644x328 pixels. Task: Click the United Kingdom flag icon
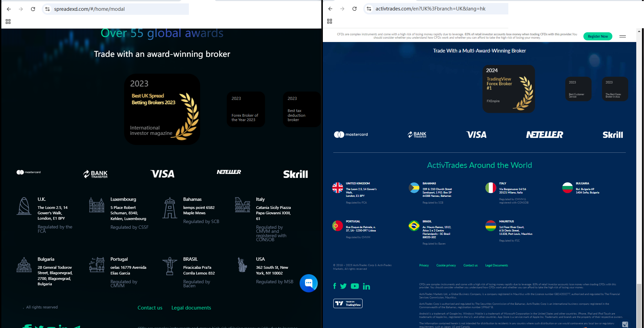[x=338, y=188]
